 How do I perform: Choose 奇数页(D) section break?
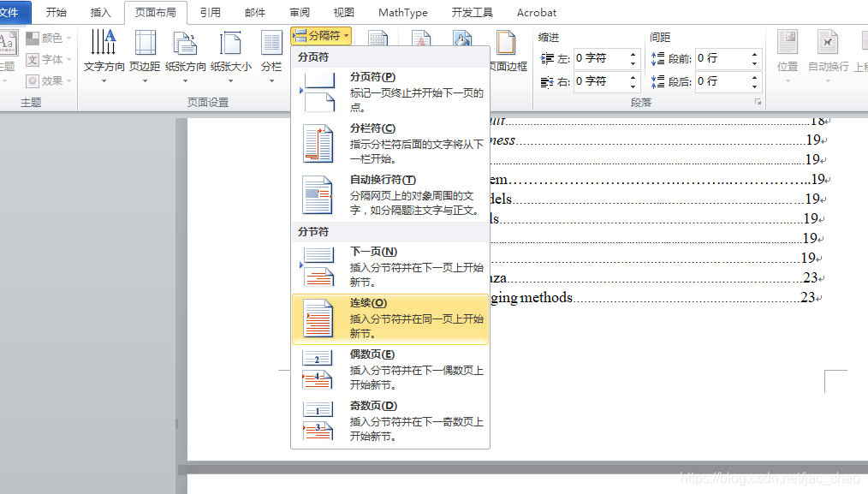[390, 421]
